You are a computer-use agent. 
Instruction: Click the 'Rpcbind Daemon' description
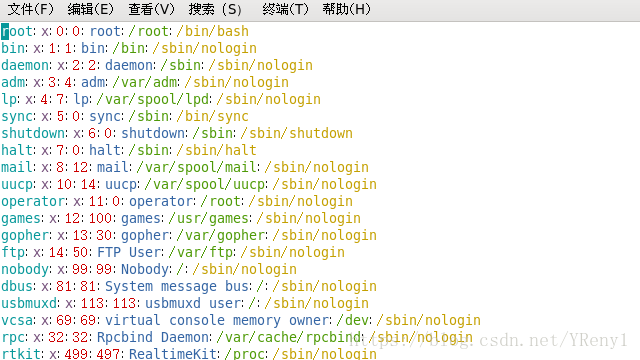click(153, 338)
